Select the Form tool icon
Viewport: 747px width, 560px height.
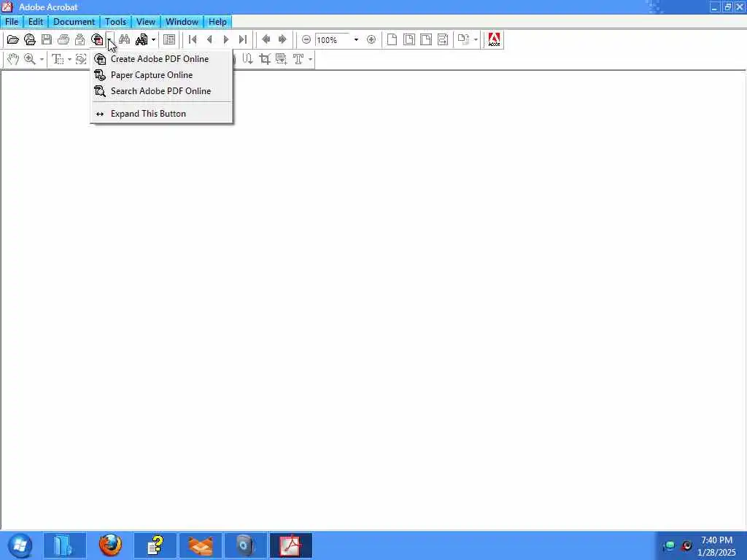(x=281, y=60)
